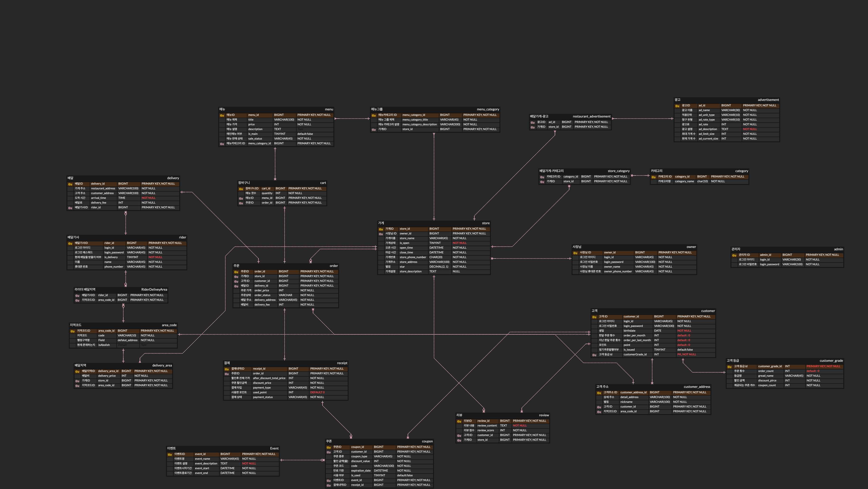Click the foreign key icon for customerGrade_id row
The width and height of the screenshot is (868, 489).
(594, 355)
